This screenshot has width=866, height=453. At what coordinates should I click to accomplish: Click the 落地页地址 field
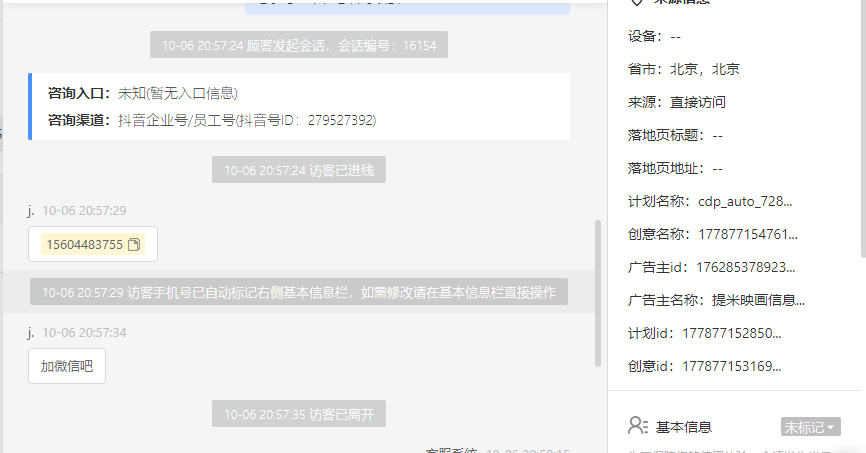[x=675, y=168]
